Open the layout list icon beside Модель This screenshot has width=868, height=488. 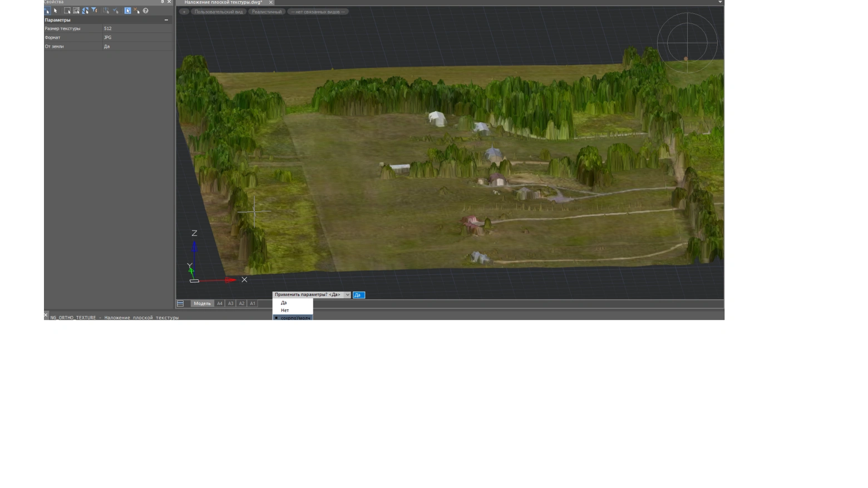180,303
